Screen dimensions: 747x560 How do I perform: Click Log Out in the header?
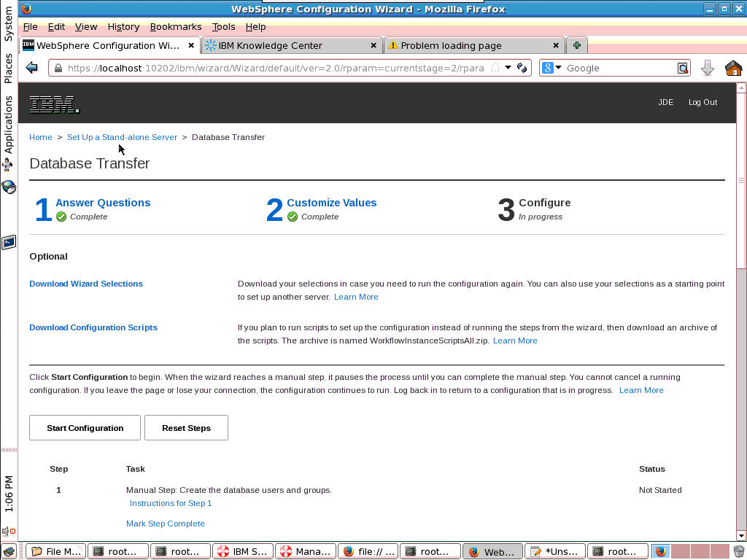tap(703, 102)
